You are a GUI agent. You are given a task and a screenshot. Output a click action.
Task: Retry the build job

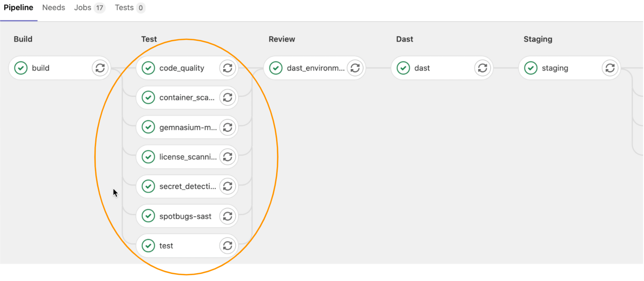100,68
